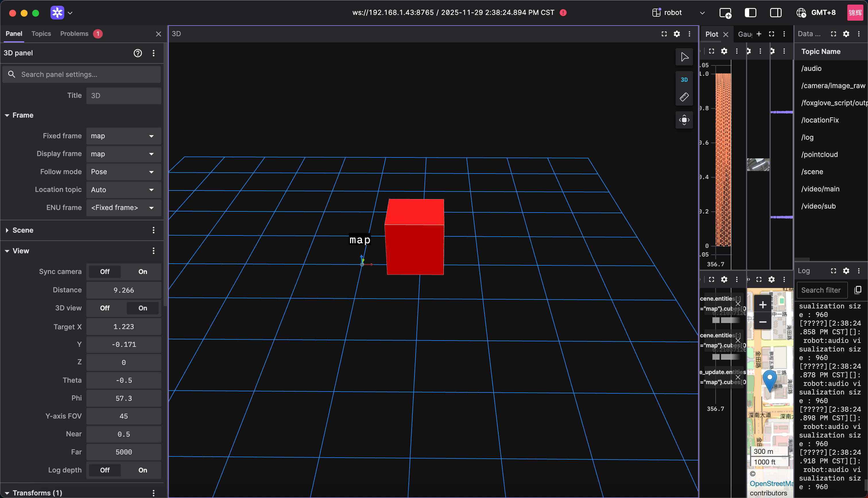Click the 3D panel help icon
Screen dimensions: 868x498
[x=137, y=53]
